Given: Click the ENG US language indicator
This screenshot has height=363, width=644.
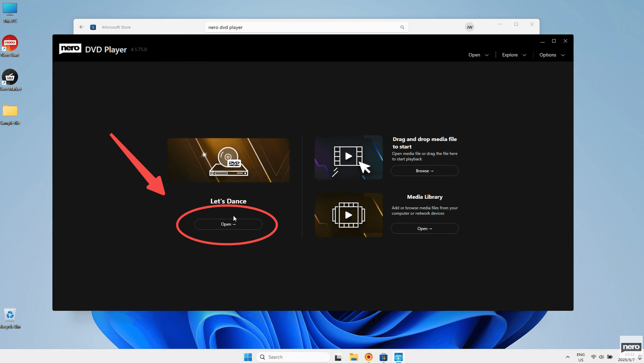Looking at the screenshot, I should 581,357.
